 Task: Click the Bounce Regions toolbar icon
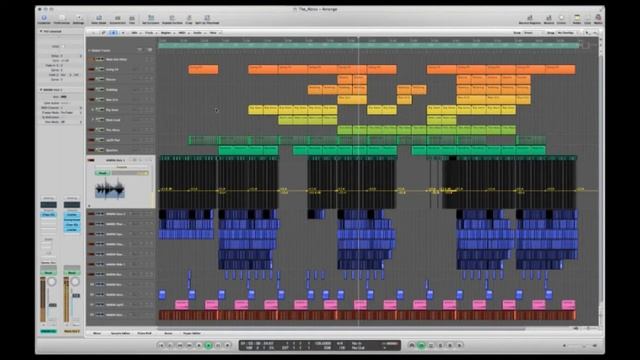coord(530,19)
